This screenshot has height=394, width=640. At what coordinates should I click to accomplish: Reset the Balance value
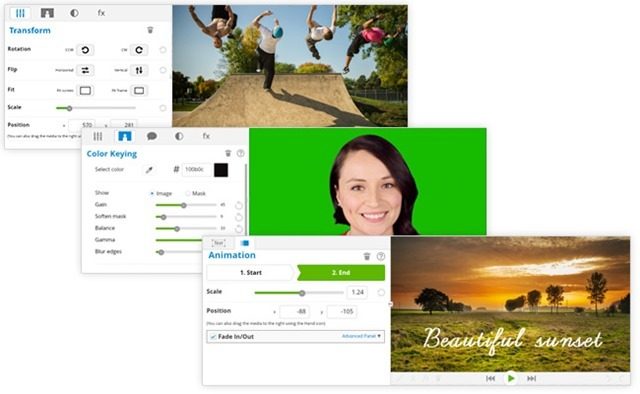[239, 229]
